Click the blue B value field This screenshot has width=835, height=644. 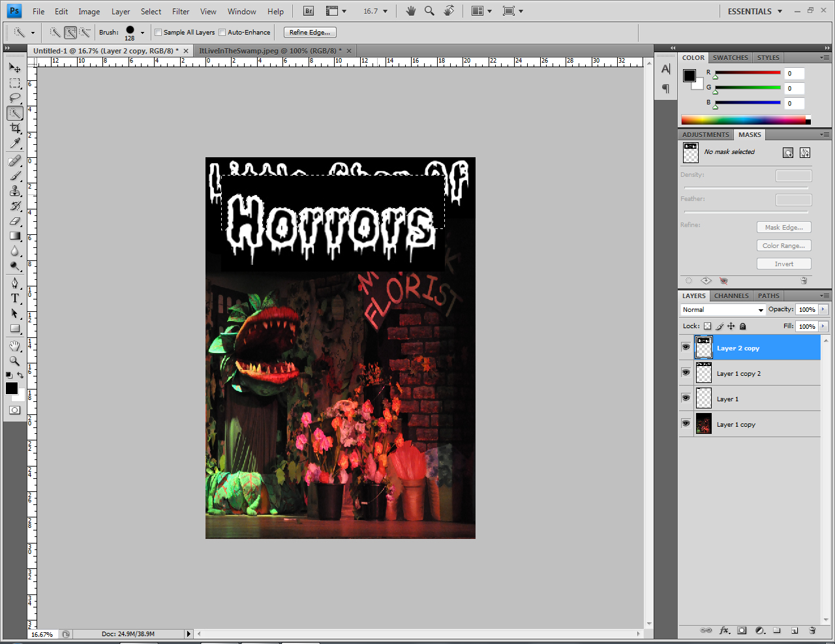(x=794, y=103)
